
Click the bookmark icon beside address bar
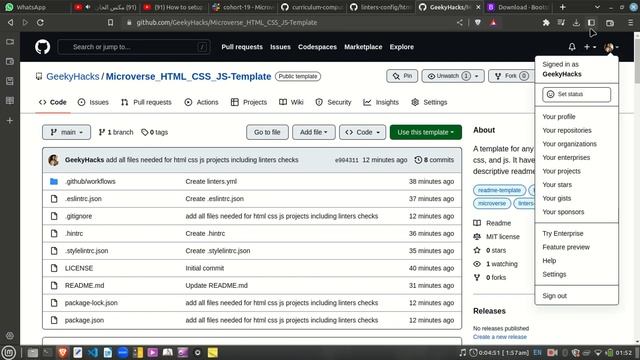click(110, 22)
